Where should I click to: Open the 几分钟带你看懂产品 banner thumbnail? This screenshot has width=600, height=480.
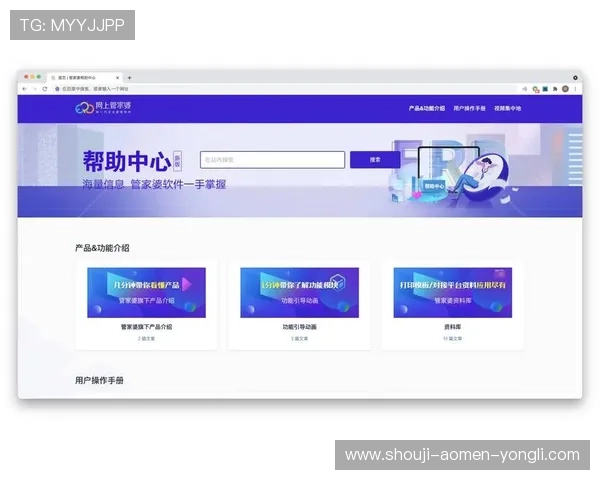pyautogui.click(x=147, y=292)
